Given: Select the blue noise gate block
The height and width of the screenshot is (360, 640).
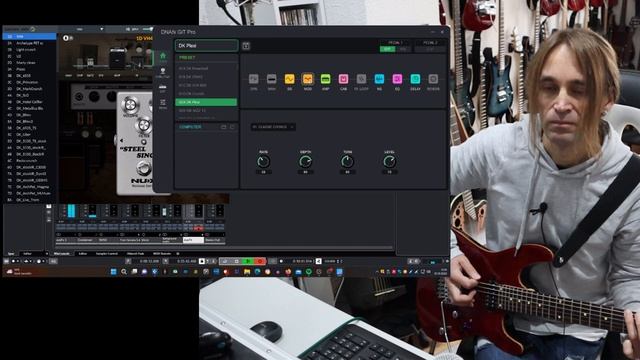Looking at the screenshot, I should [x=379, y=79].
